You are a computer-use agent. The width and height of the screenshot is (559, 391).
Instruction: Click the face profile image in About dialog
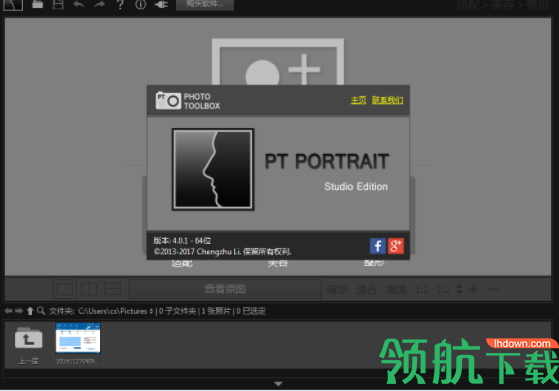(x=213, y=169)
